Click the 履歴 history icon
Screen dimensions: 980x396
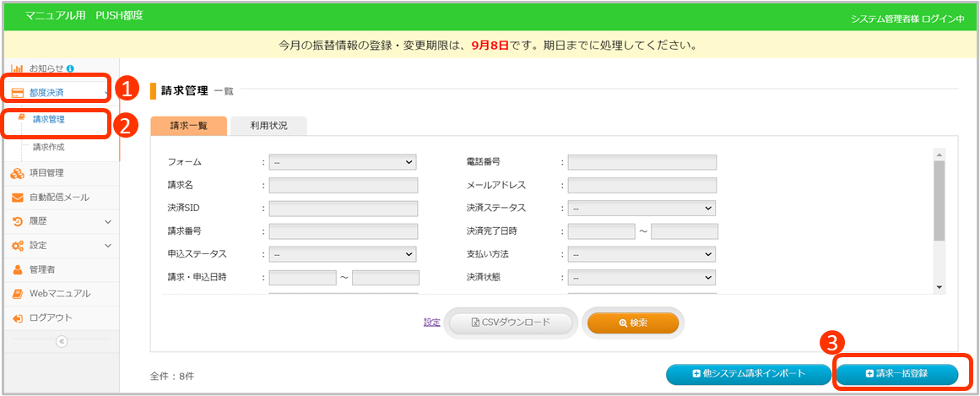coord(17,221)
